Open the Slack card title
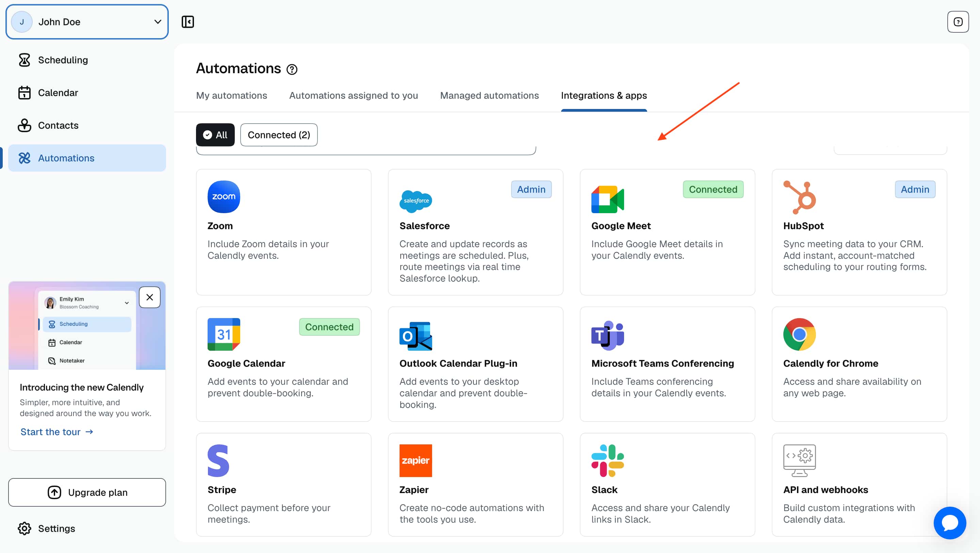980x553 pixels. pos(604,489)
